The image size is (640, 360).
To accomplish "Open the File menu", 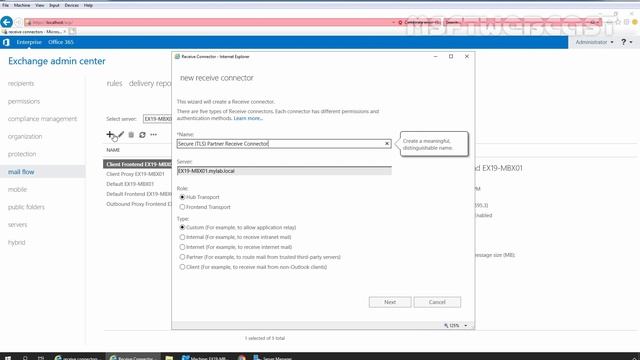I will 5,5.
